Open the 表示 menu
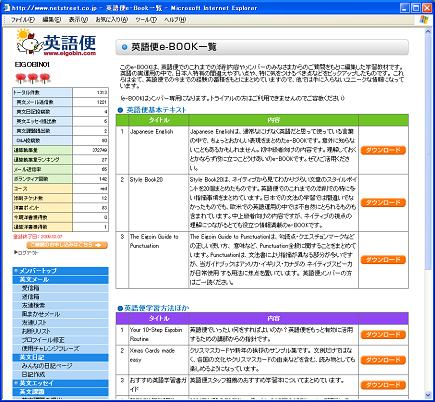435x402 pixels. (78, 20)
